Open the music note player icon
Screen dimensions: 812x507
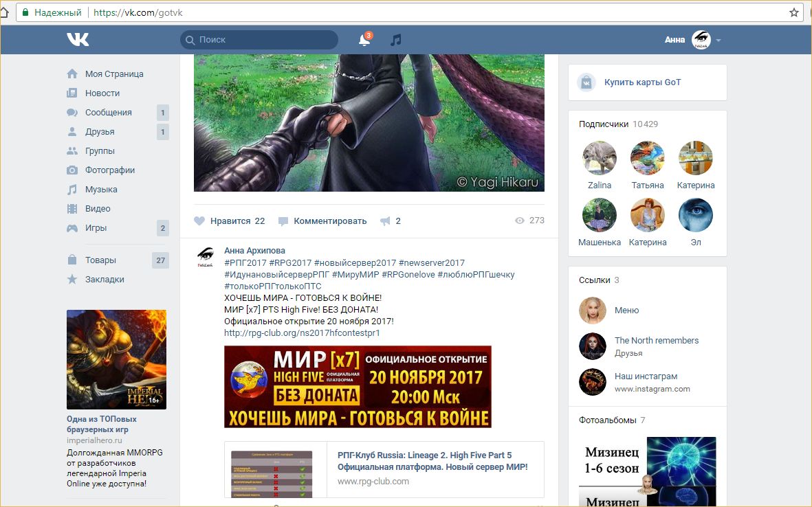click(x=395, y=40)
